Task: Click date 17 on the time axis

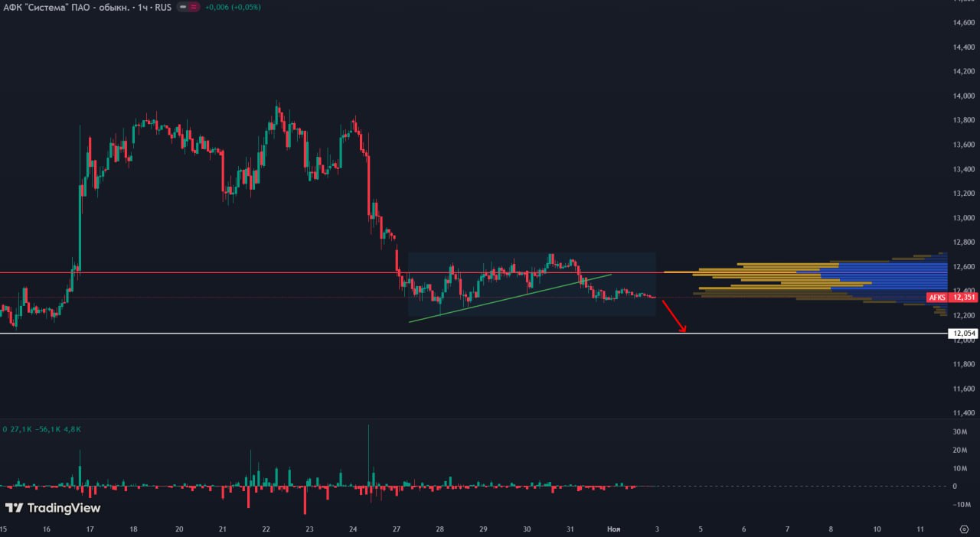Action: point(90,529)
